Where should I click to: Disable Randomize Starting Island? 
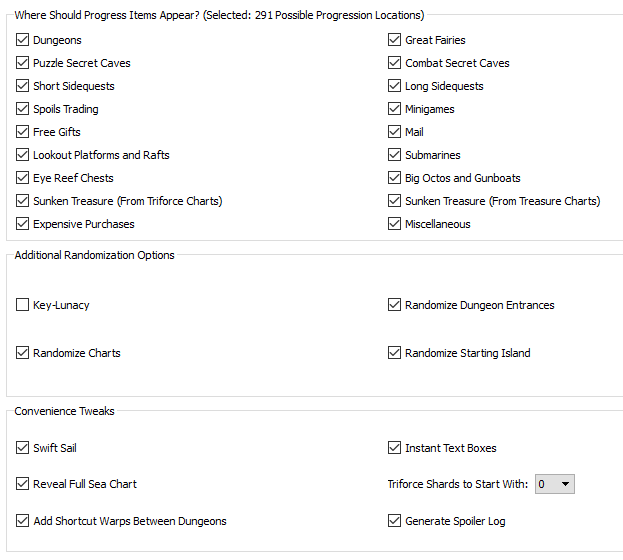[394, 353]
